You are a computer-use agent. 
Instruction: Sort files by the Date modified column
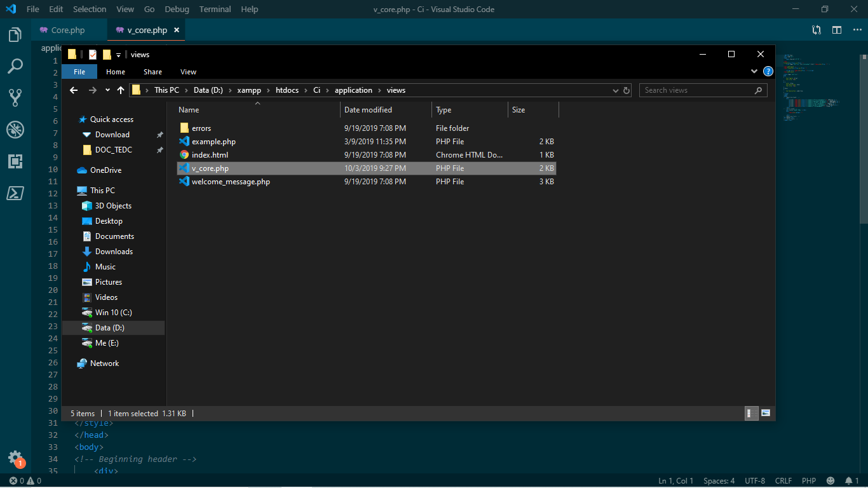pos(386,110)
